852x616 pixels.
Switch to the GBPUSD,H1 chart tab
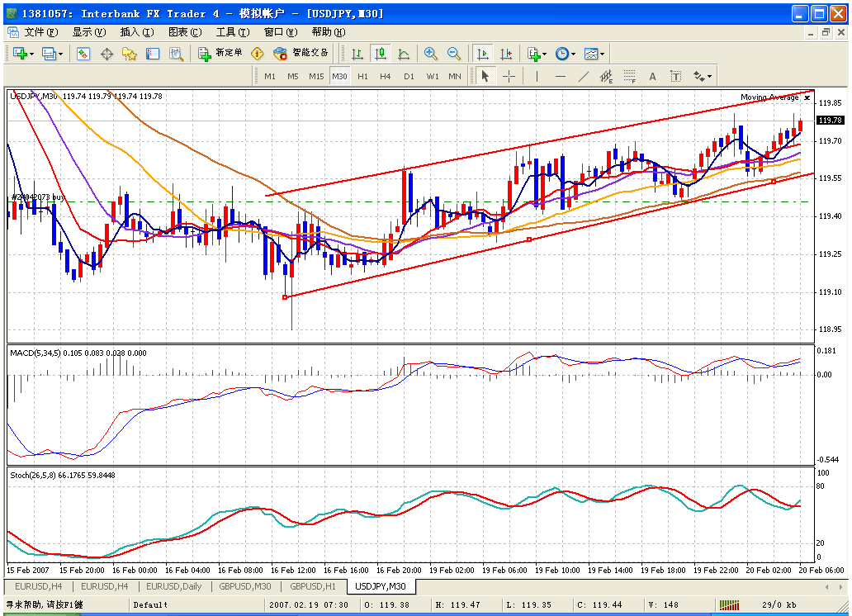(312, 586)
